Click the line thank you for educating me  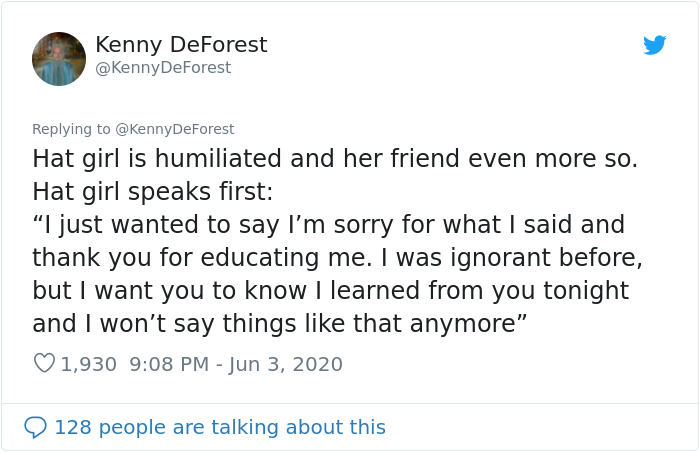[x=337, y=258]
